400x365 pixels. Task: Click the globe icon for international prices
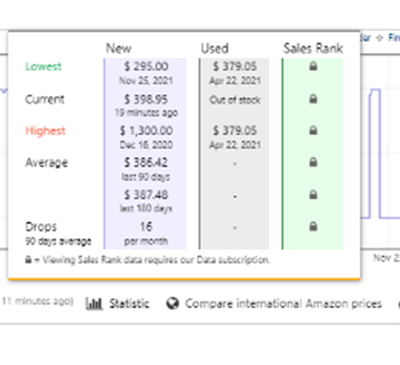click(x=173, y=303)
